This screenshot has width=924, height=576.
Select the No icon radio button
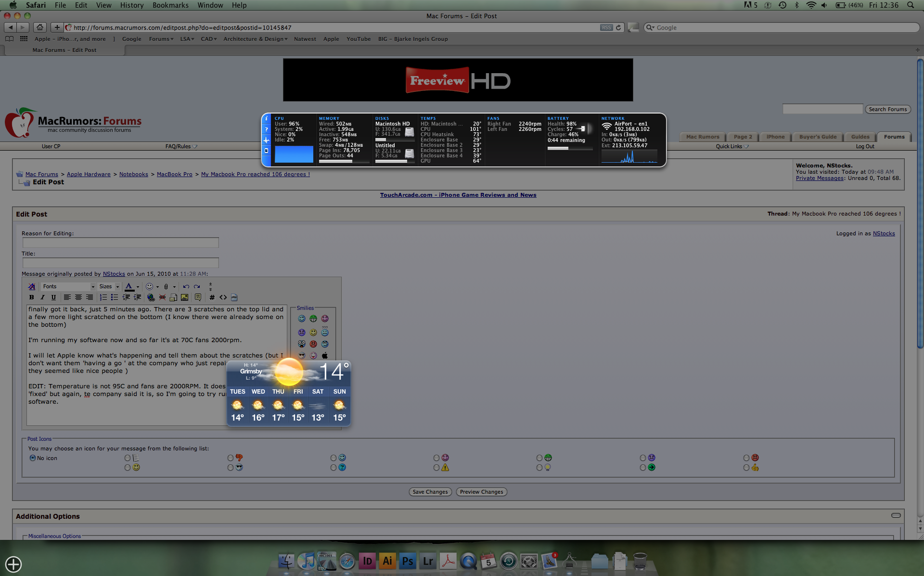click(x=32, y=458)
